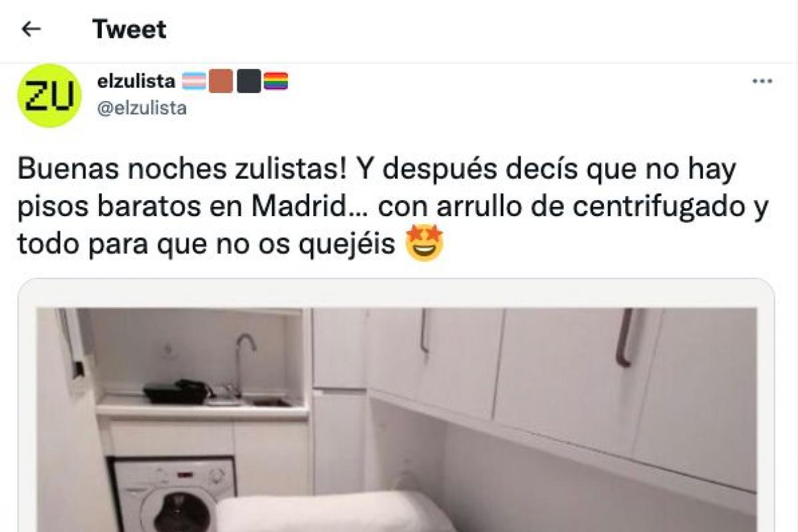798x532 pixels.
Task: Click the washing machine in the photo
Action: (172, 495)
